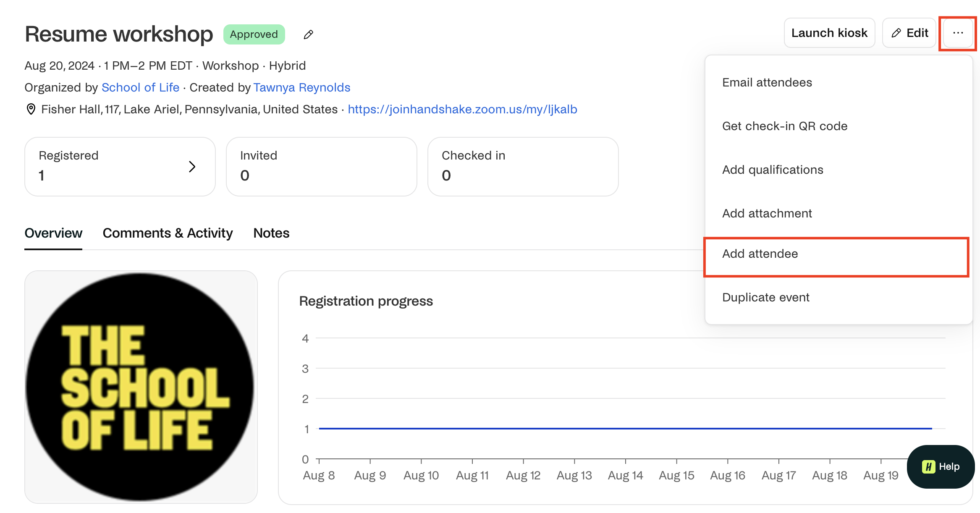Click The School of Life logo image

pyautogui.click(x=140, y=387)
